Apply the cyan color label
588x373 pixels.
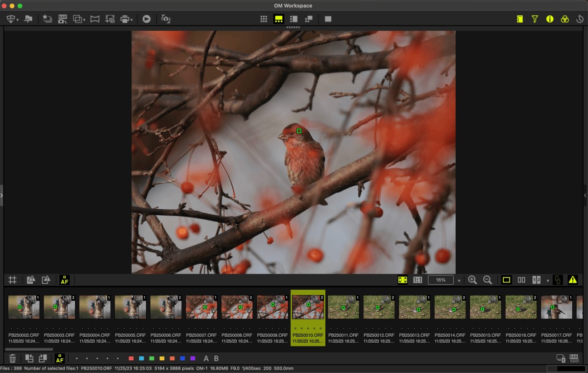141,359
